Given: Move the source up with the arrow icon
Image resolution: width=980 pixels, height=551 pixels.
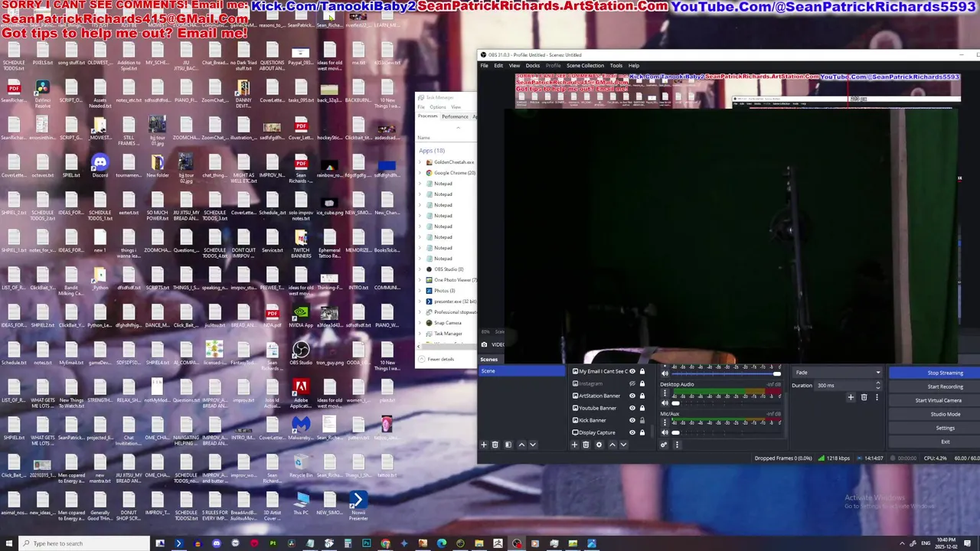Looking at the screenshot, I should pos(612,445).
